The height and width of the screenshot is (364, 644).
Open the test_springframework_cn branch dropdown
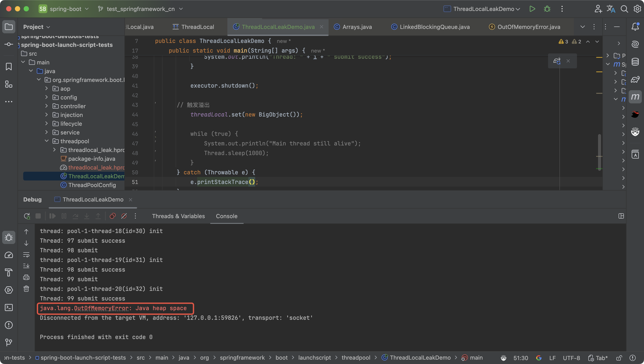point(140,9)
